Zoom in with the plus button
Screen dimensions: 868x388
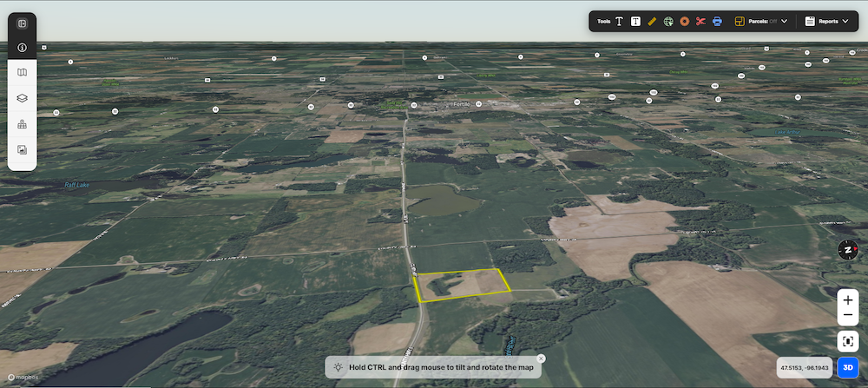tap(848, 300)
